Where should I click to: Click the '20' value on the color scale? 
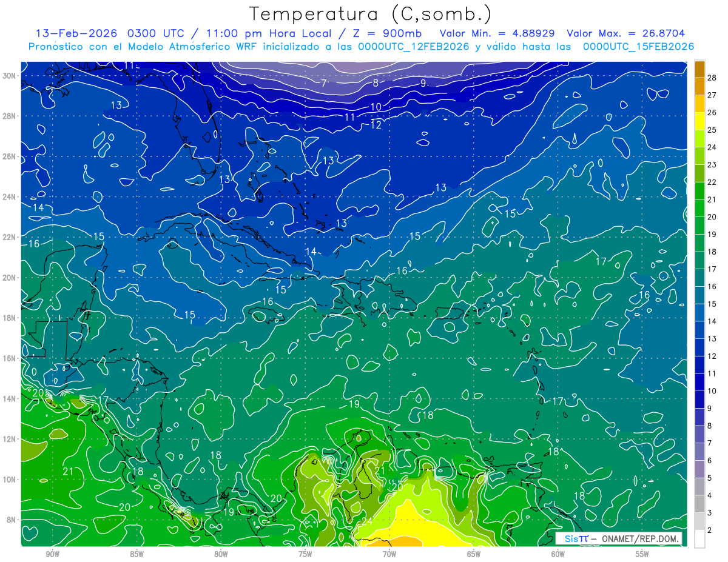712,217
